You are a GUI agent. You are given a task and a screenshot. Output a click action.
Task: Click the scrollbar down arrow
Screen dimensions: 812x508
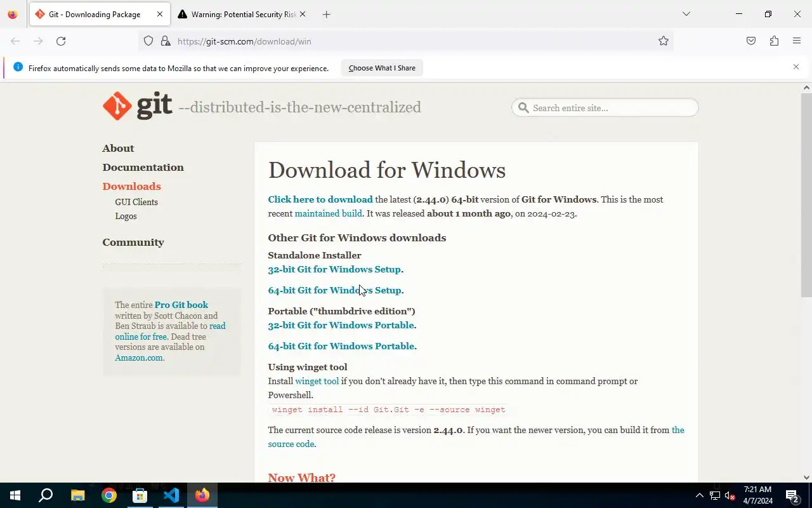[x=806, y=478]
